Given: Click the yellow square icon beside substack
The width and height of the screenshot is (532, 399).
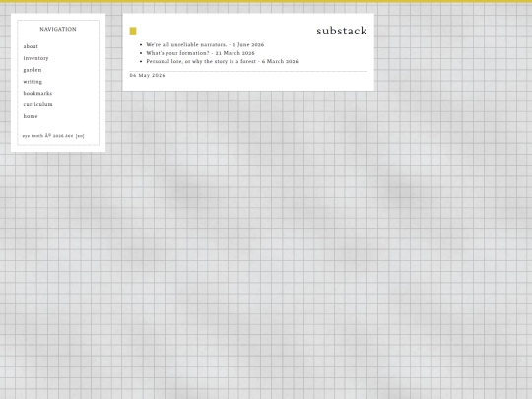Looking at the screenshot, I should coord(133,32).
